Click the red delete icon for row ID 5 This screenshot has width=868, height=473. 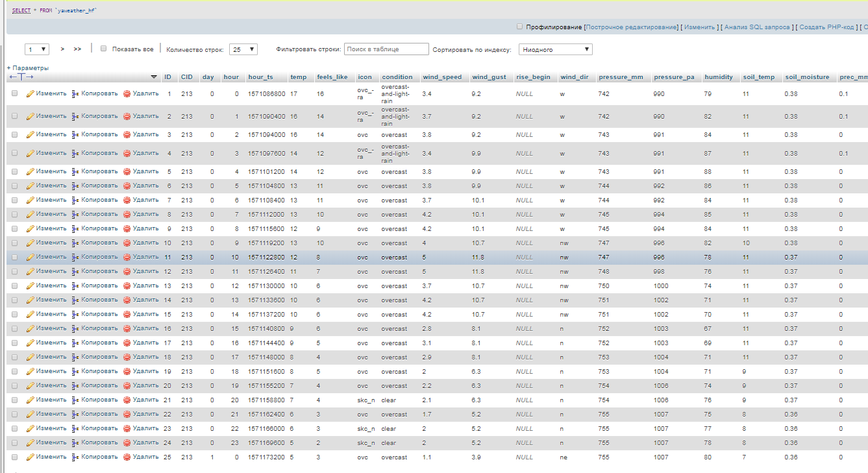pos(127,171)
